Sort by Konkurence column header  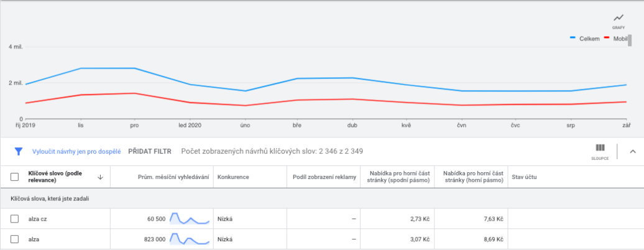(x=233, y=177)
